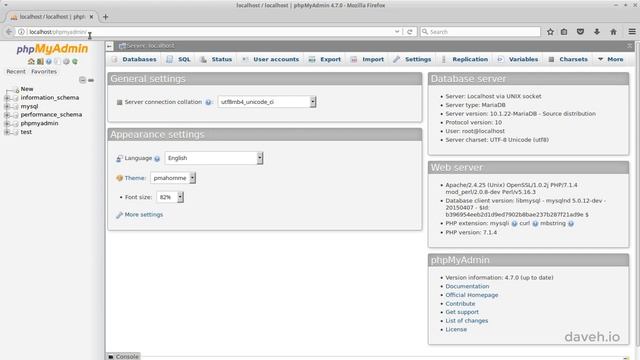Click the green reload navigation panel icon
This screenshot has width=640, height=360.
click(x=75, y=62)
